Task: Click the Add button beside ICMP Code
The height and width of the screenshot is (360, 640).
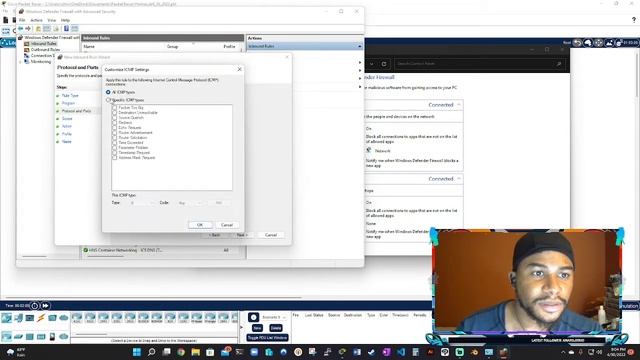Action: [219, 203]
